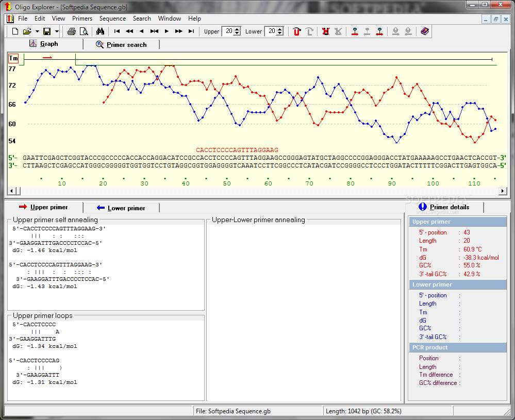Screen dimensions: 515x420
Task: Switch to the Graph tab
Action: [x=44, y=44]
